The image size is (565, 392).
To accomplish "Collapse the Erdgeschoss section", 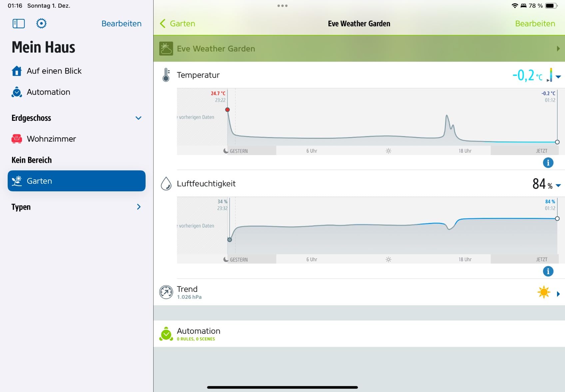I will point(139,118).
